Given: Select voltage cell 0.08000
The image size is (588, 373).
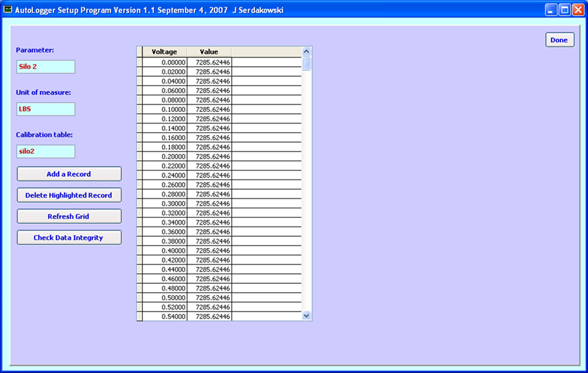Looking at the screenshot, I should pos(165,100).
